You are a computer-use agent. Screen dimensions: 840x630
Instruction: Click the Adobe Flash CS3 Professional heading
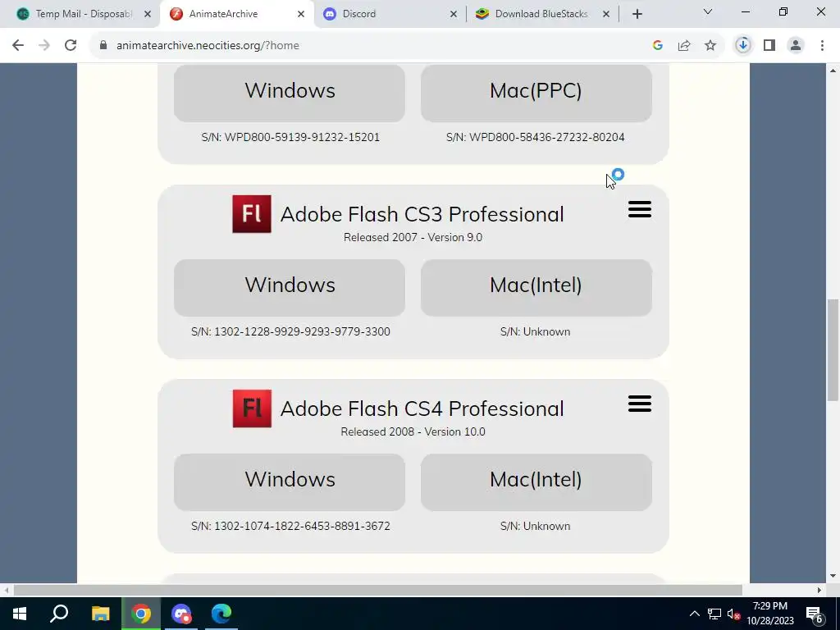click(422, 214)
